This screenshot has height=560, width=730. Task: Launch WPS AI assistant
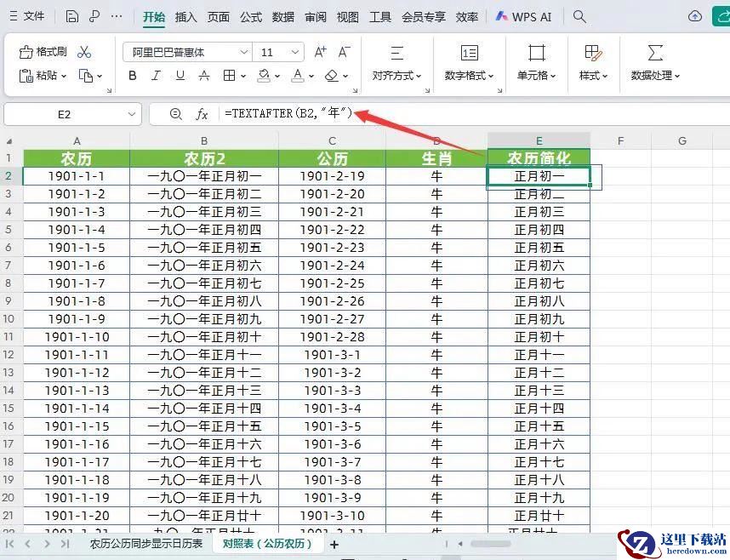523,17
